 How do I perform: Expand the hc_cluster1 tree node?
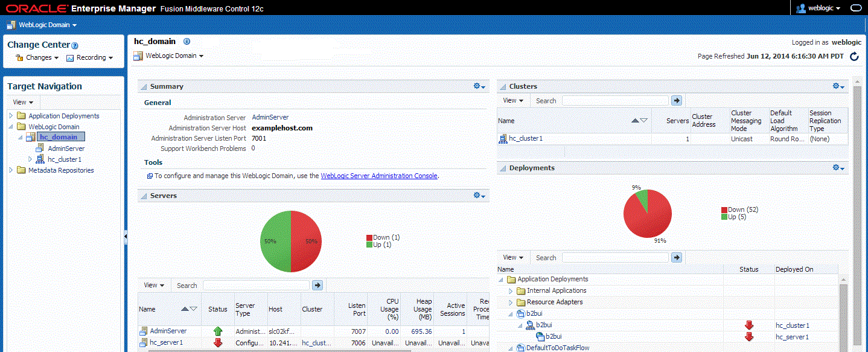click(30, 159)
